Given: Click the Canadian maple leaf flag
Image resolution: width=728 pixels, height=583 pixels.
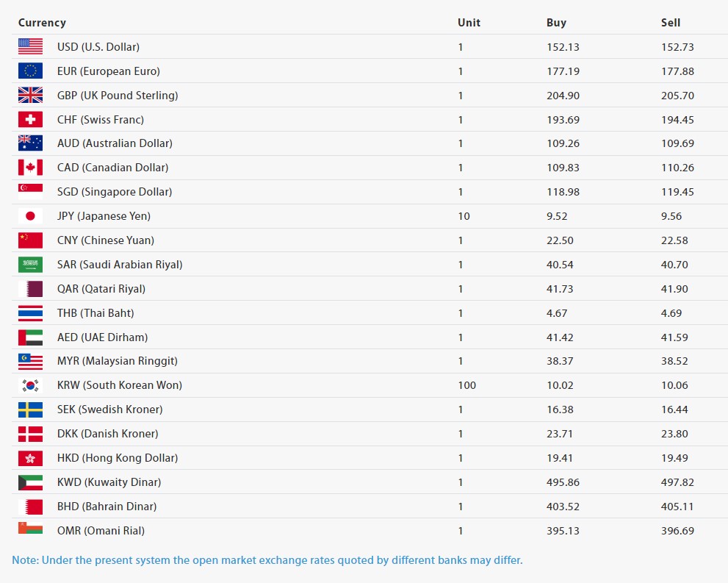Looking at the screenshot, I should point(30,167).
